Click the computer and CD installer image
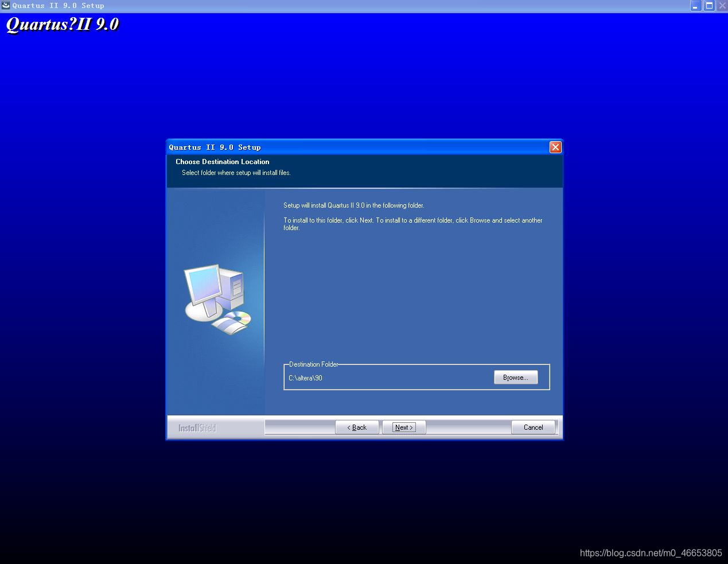Image resolution: width=728 pixels, height=564 pixels. pyautogui.click(x=218, y=299)
